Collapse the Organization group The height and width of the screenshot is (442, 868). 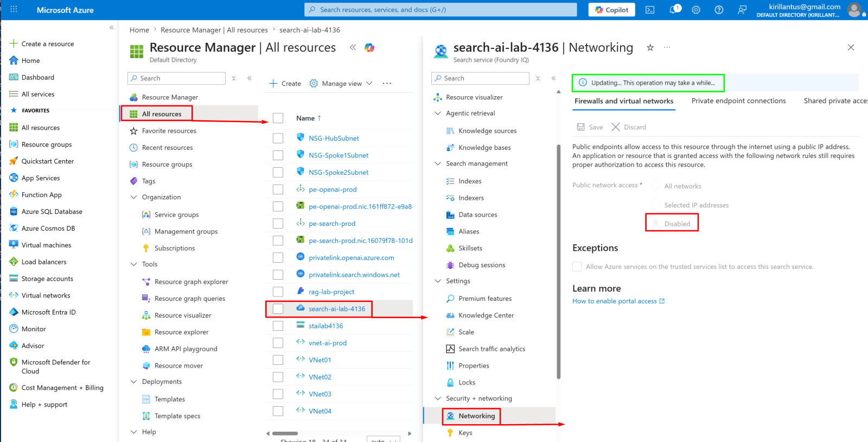pos(134,197)
